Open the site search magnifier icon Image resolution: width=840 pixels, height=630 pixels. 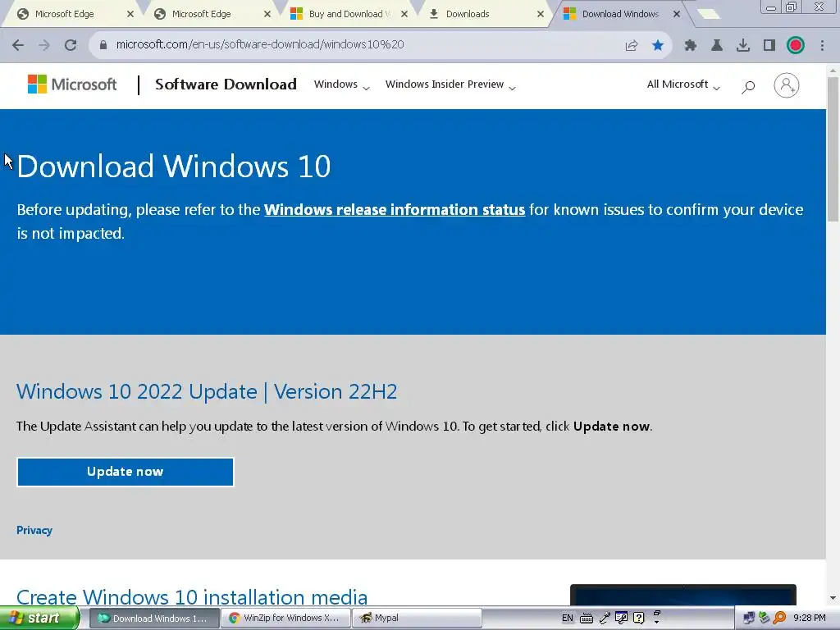(748, 86)
